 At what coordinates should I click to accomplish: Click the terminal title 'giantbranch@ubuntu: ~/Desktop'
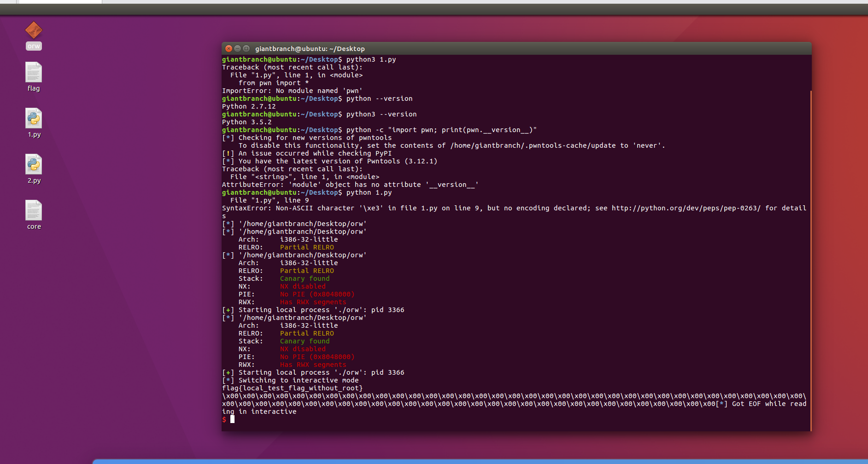point(310,49)
